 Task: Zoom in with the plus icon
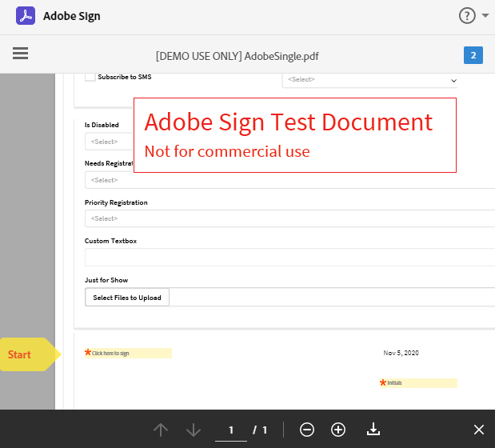tap(338, 430)
